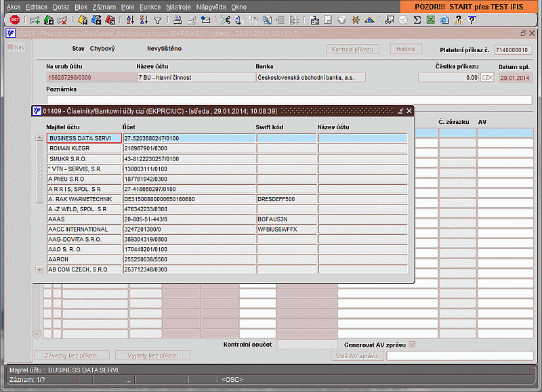Click the question mark help icon with boxes
Screen dimensions: 542x392
[459, 20]
